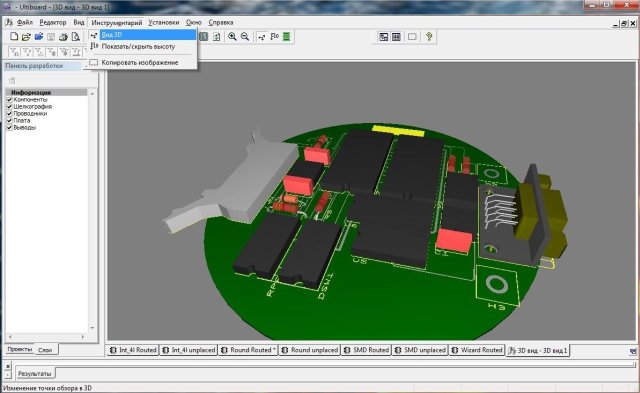The height and width of the screenshot is (393, 640).
Task: Open the Справка menu
Action: (x=221, y=22)
